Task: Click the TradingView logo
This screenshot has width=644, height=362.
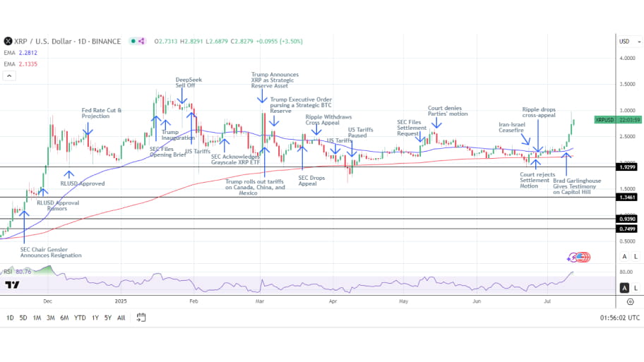Action: tap(12, 285)
